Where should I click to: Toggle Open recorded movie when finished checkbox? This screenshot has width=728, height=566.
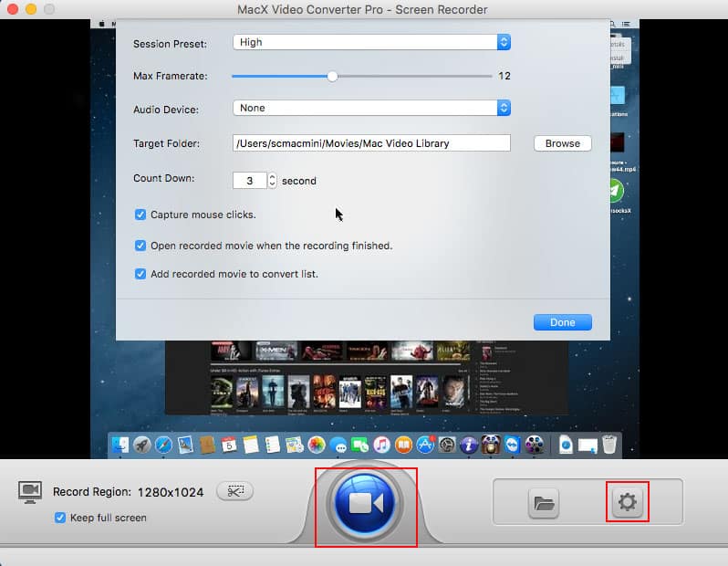[x=140, y=246]
